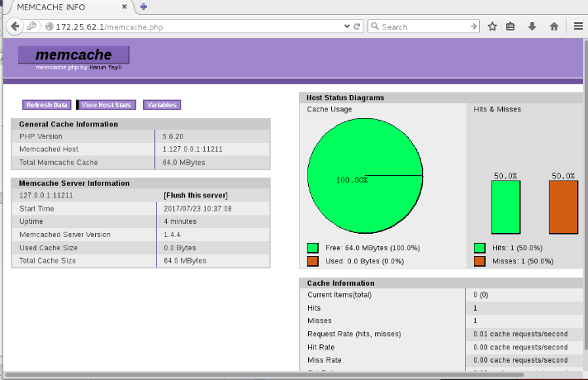Follow the Harun Yayli author link

(106, 67)
